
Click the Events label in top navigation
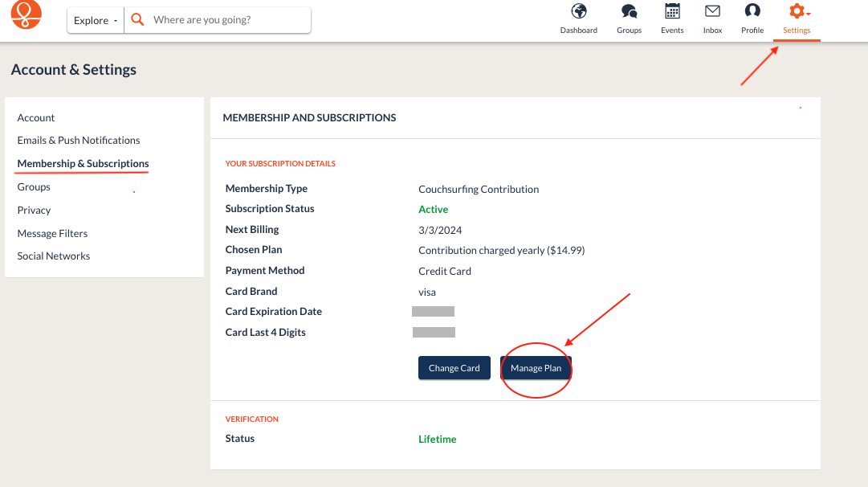[x=672, y=31]
